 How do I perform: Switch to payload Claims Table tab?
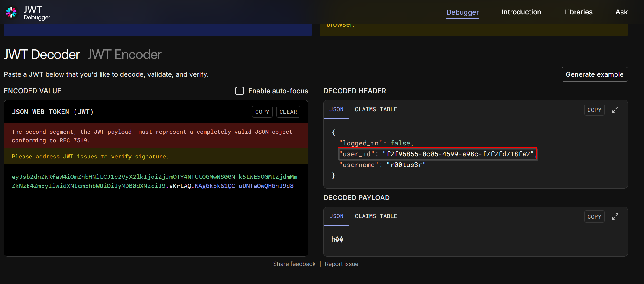376,216
